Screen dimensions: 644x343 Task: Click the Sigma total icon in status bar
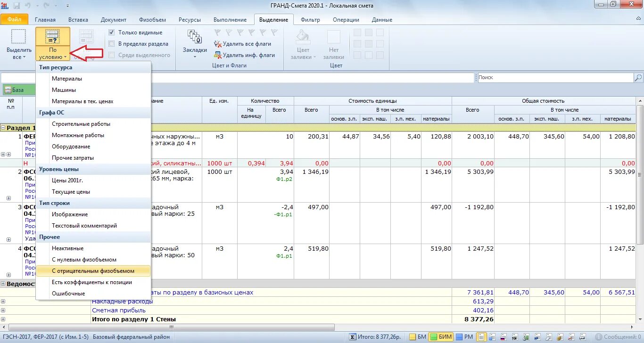pyautogui.click(x=353, y=337)
